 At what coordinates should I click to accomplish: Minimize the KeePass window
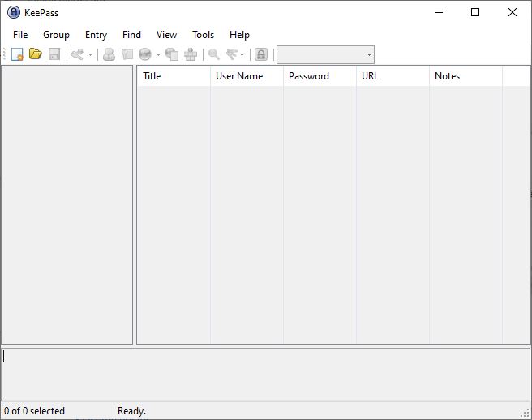439,12
